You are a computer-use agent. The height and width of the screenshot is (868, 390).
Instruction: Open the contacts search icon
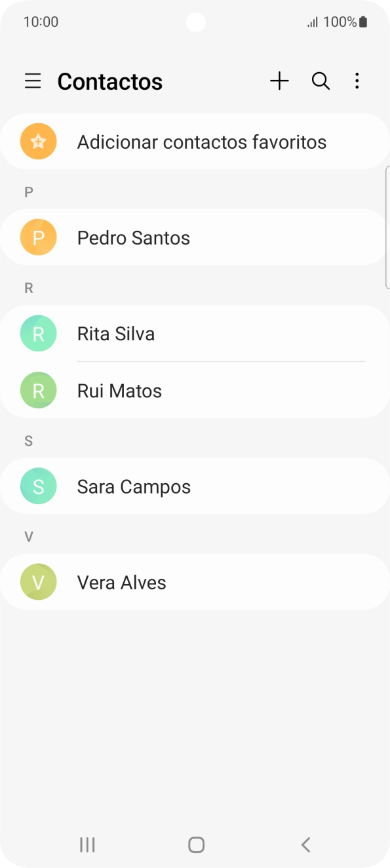tap(321, 81)
